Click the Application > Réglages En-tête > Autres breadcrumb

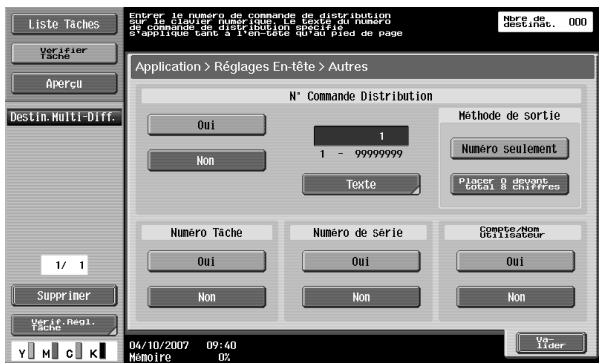pyautogui.click(x=251, y=67)
